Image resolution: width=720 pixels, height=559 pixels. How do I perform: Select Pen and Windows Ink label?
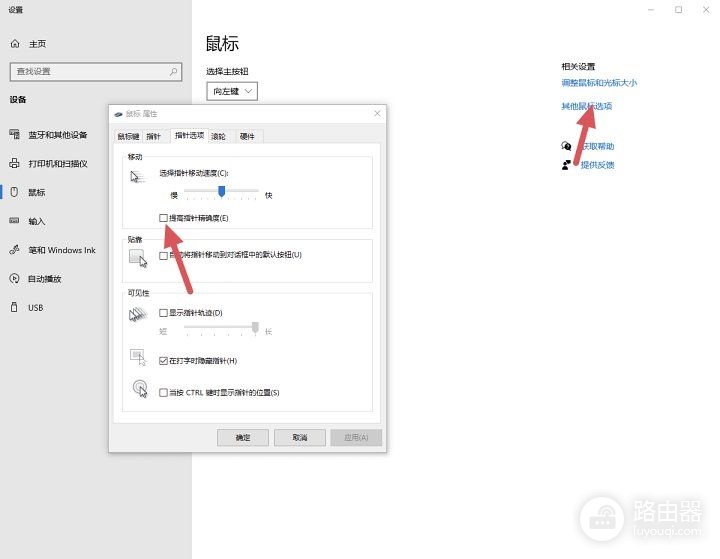click(62, 250)
